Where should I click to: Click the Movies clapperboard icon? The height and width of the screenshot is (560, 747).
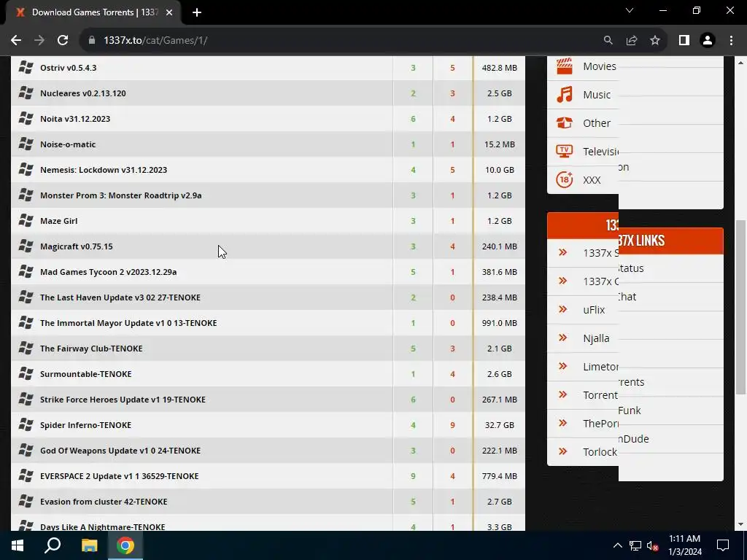coord(565,66)
